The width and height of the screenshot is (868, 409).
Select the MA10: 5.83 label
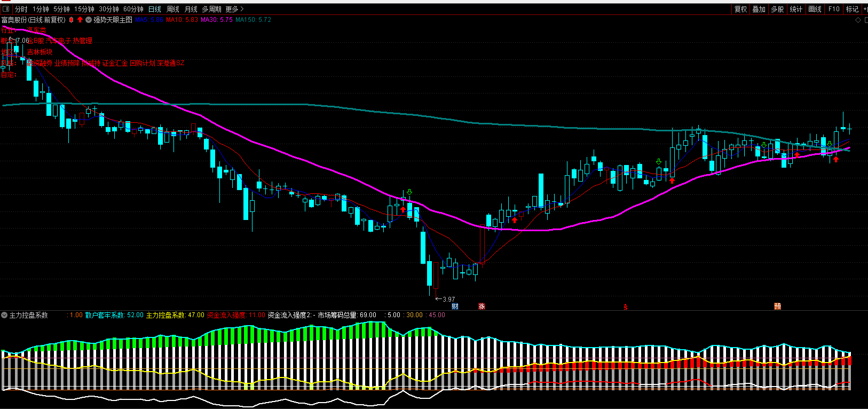[182, 20]
